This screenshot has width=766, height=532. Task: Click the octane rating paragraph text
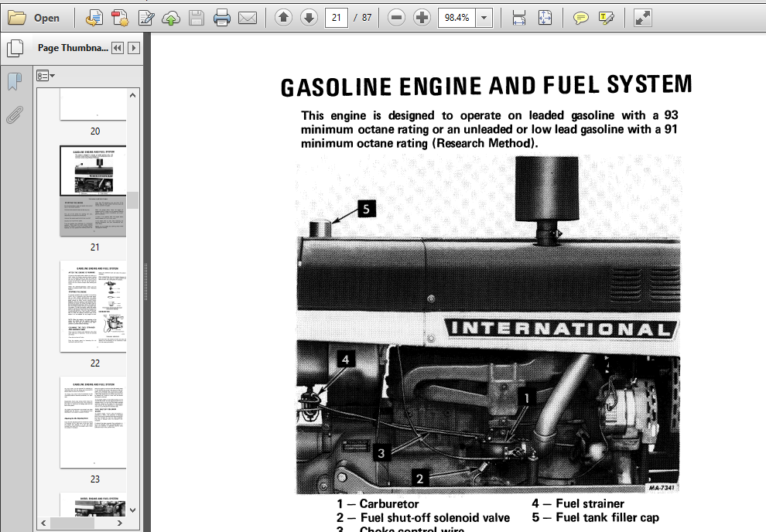(x=490, y=129)
